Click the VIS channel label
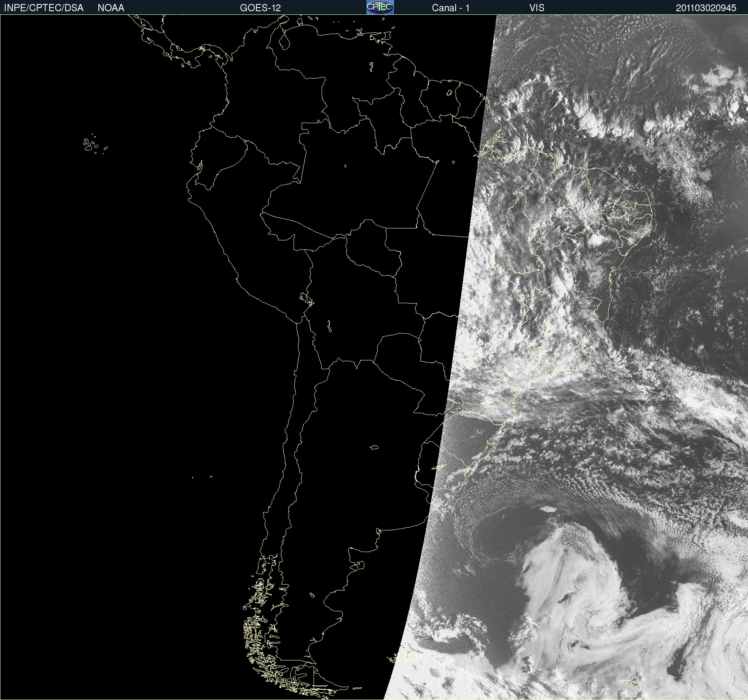 [x=537, y=8]
